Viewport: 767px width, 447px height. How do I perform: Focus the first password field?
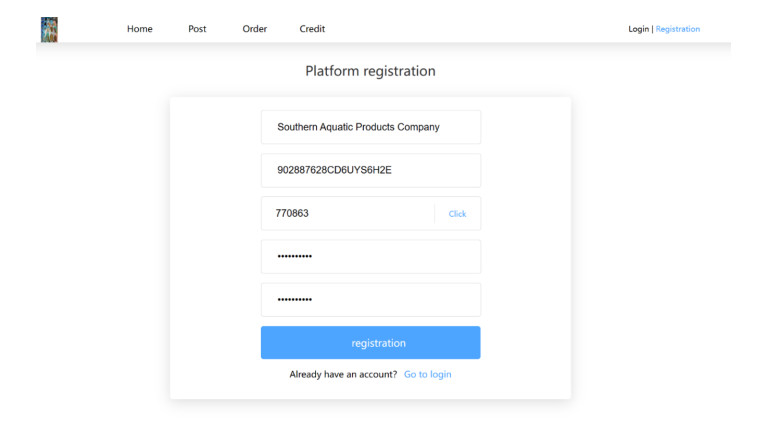(370, 257)
